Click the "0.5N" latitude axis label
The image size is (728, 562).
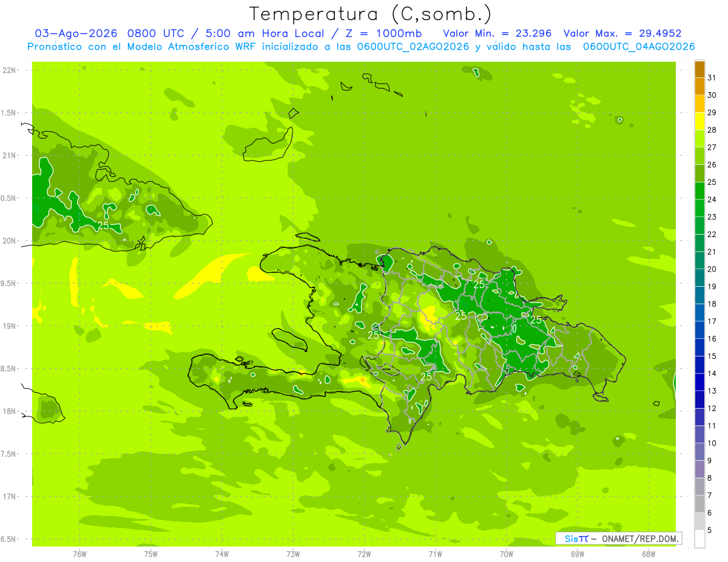coord(8,198)
